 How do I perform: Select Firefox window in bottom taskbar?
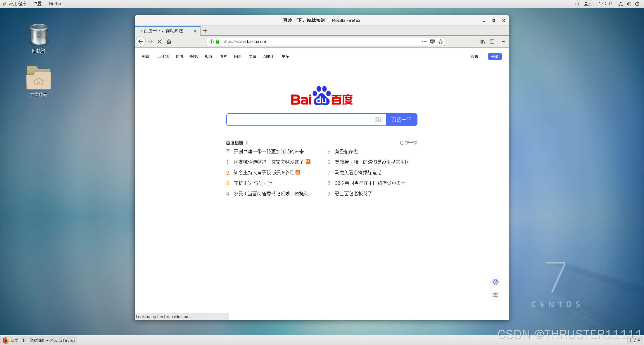39,340
